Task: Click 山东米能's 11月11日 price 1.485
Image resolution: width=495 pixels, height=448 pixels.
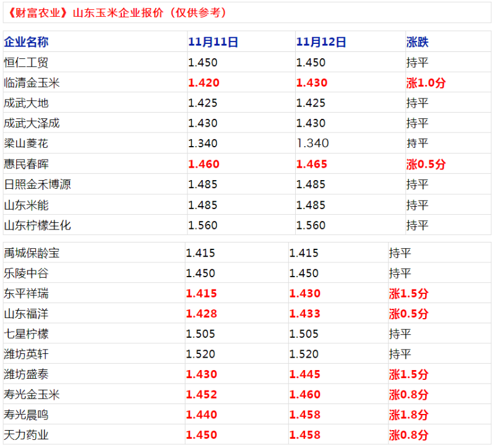Action: [x=203, y=205]
